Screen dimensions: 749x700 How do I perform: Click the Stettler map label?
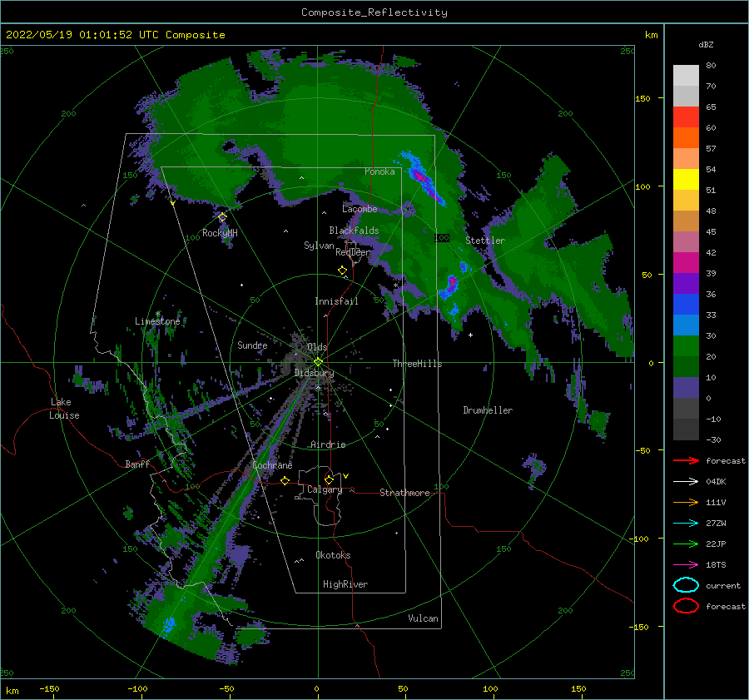[485, 241]
